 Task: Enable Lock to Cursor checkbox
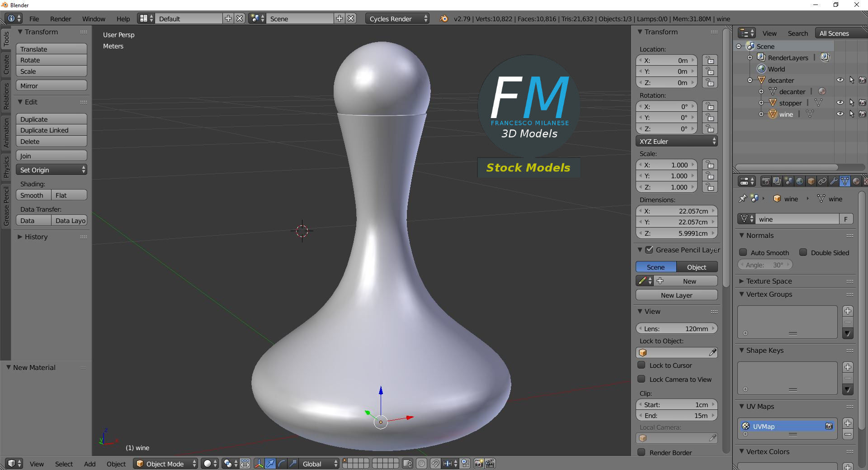pyautogui.click(x=642, y=365)
